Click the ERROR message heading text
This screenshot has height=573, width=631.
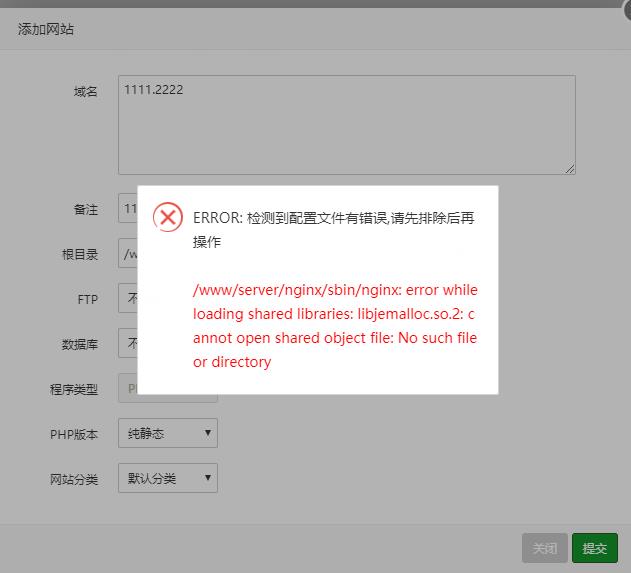point(333,230)
